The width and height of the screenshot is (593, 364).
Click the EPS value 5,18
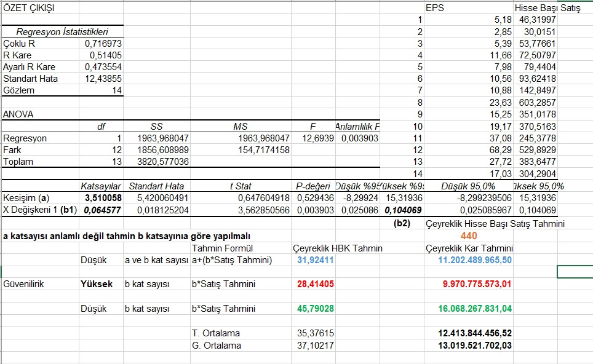coord(503,20)
